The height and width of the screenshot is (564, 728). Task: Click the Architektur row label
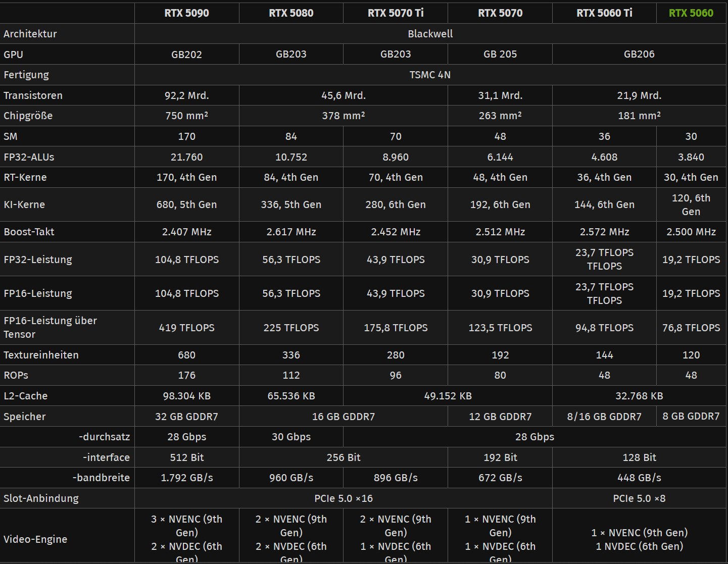click(30, 34)
